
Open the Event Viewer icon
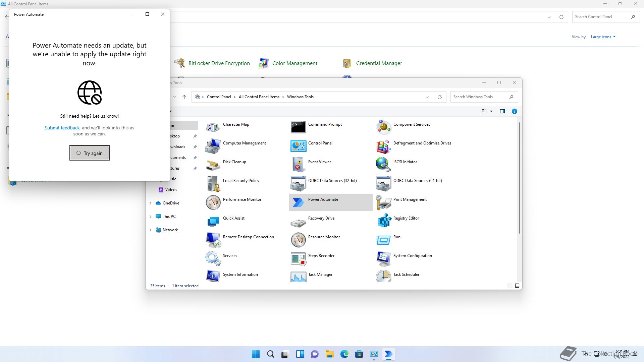click(x=298, y=165)
